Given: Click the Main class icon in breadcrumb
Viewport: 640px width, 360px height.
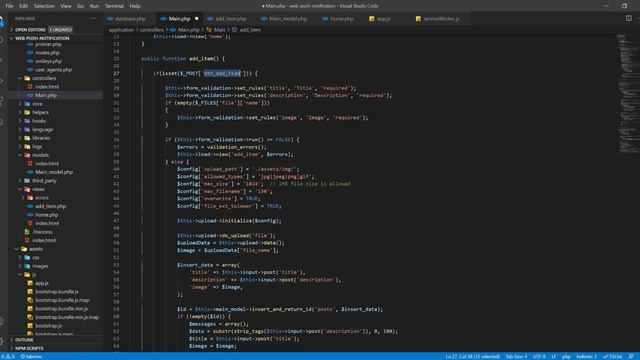Looking at the screenshot, I should [209, 30].
